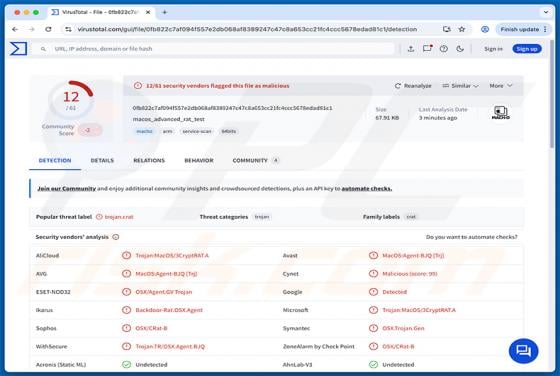Close the VirusTotal browser tab

148,12
